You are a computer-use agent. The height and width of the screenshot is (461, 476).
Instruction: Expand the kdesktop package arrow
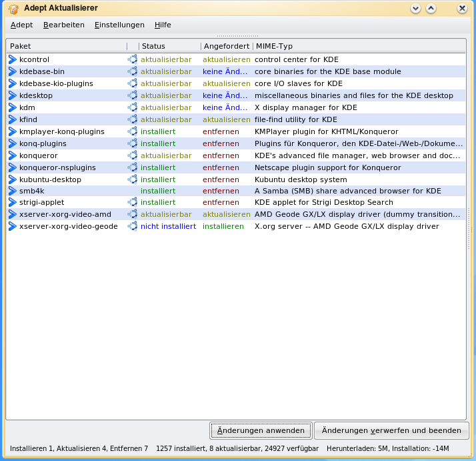pos(13,95)
